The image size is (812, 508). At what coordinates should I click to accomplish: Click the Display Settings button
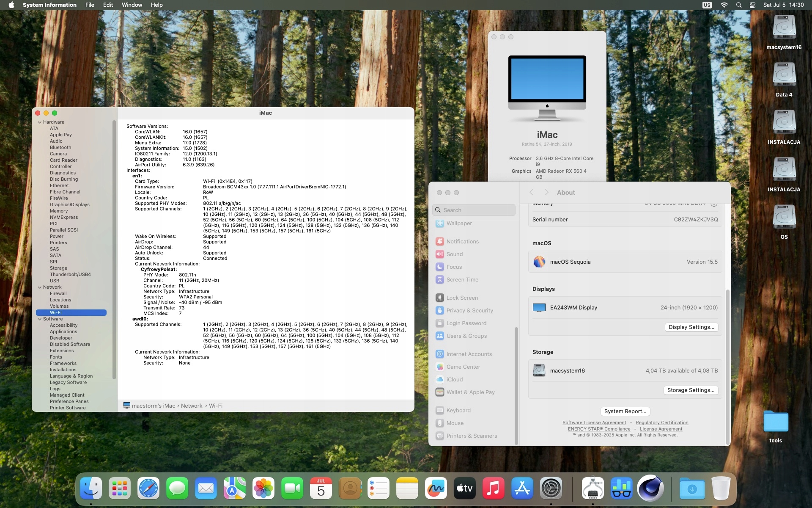click(x=691, y=327)
